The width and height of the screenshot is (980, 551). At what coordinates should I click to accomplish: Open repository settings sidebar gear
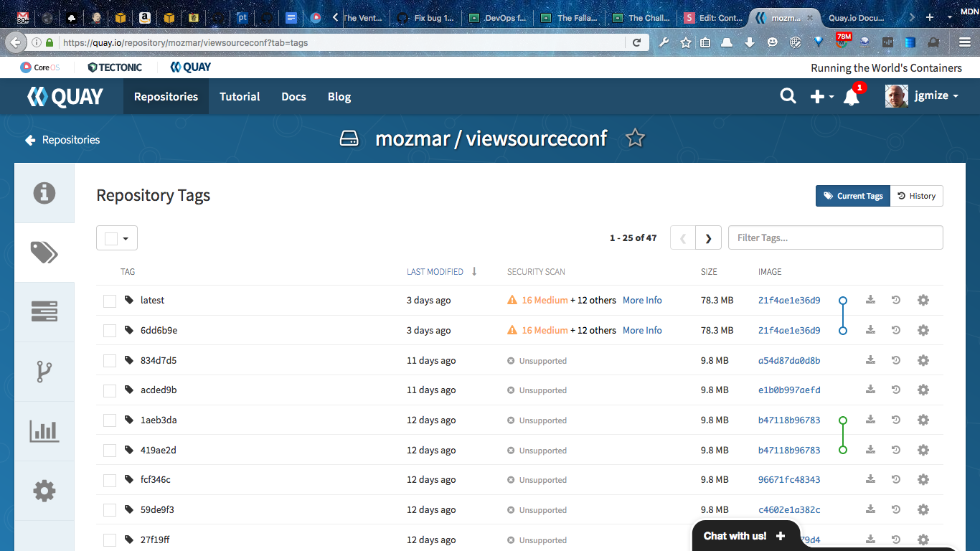pos(44,491)
